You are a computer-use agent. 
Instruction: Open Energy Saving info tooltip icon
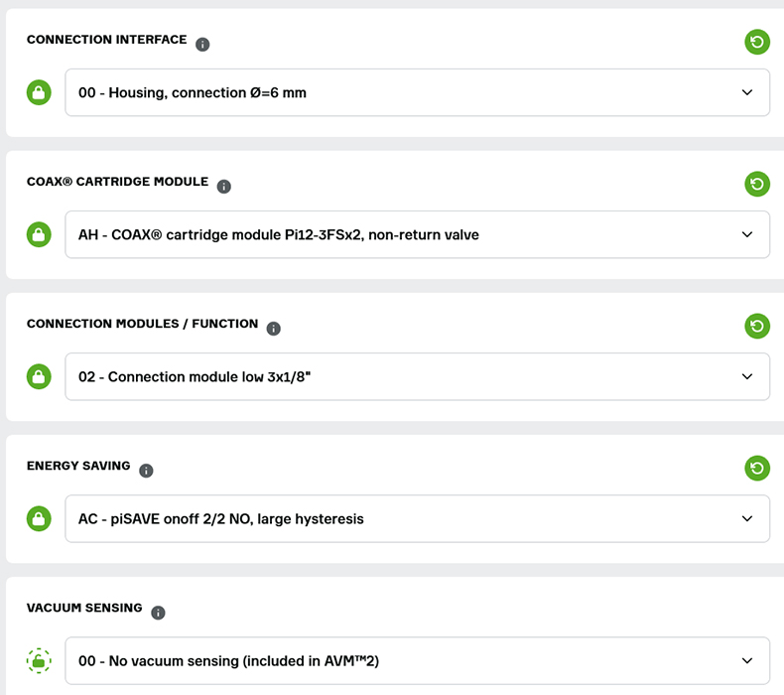tap(147, 471)
